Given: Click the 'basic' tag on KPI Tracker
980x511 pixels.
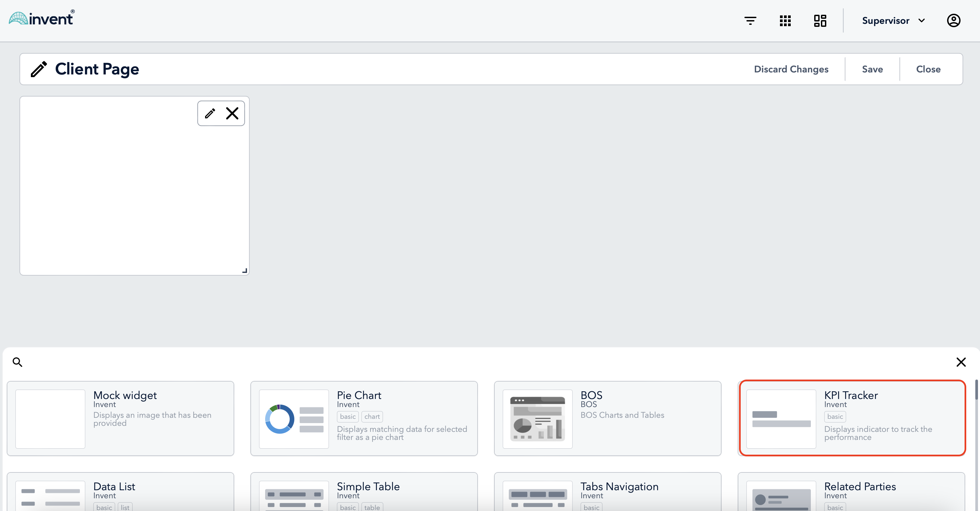Looking at the screenshot, I should (835, 417).
